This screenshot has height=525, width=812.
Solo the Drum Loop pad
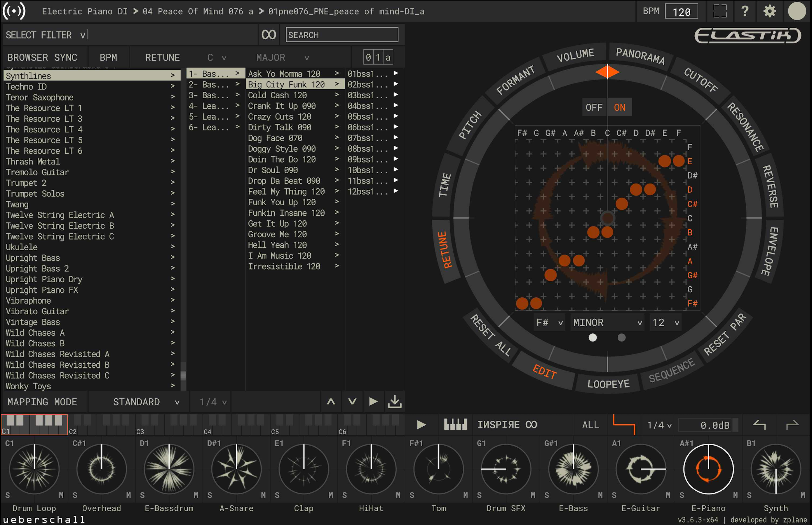[8, 495]
